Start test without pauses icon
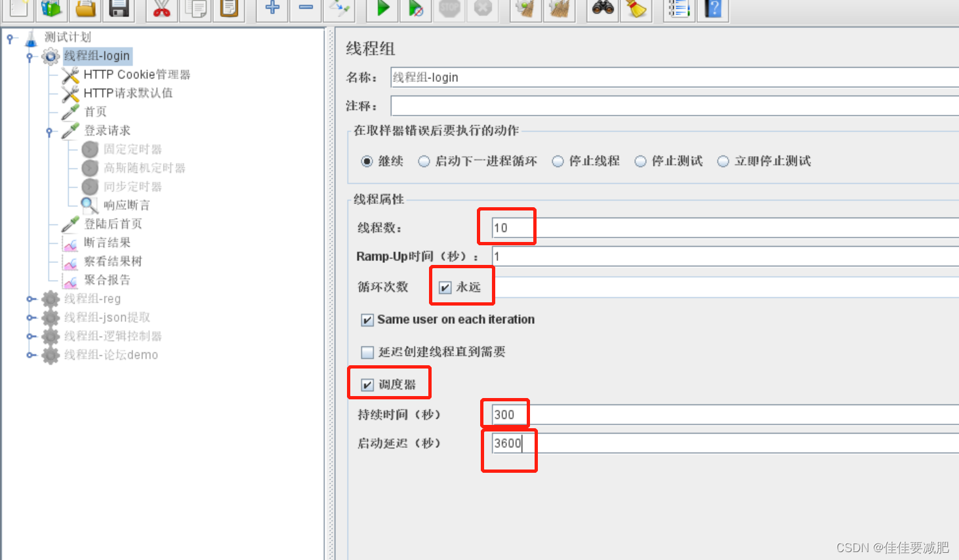 coord(416,8)
